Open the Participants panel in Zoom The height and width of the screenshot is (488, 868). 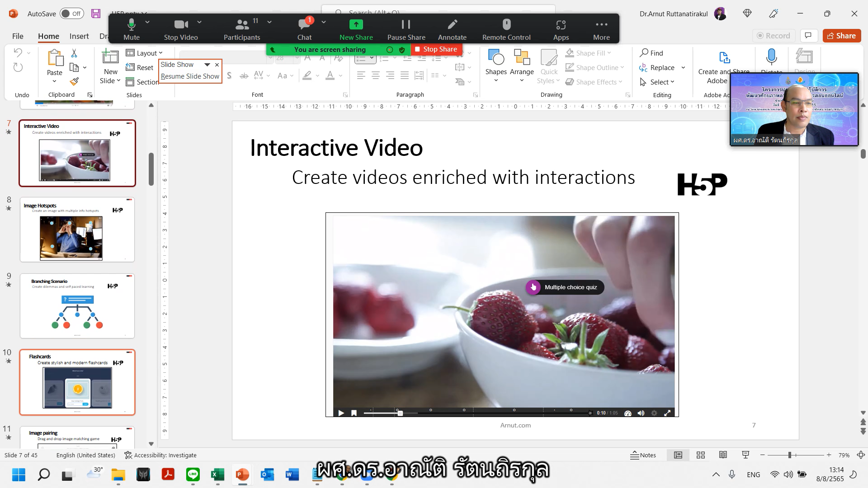point(242,28)
